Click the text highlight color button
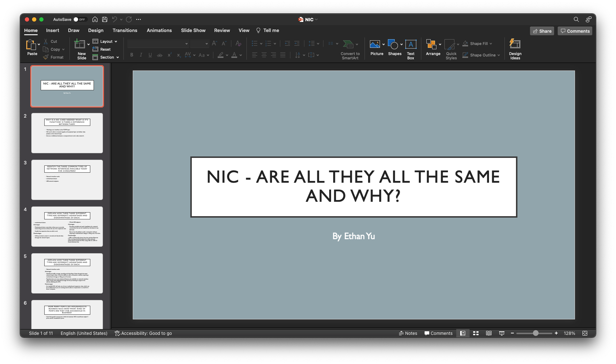This screenshot has width=616, height=364. (221, 55)
